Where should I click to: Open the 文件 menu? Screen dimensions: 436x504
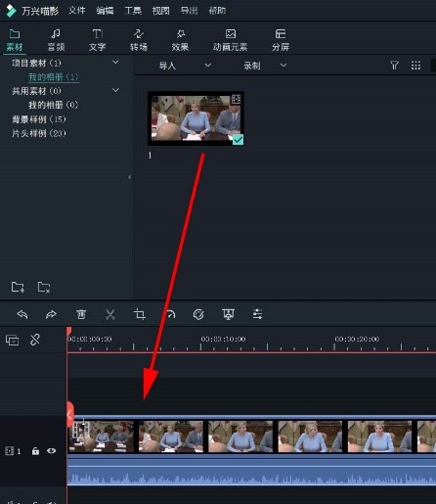[x=77, y=11]
